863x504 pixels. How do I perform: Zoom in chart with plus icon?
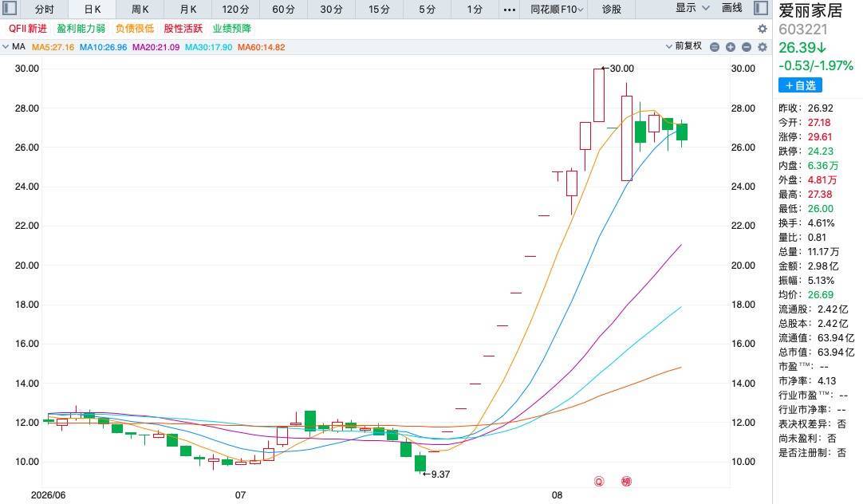731,47
